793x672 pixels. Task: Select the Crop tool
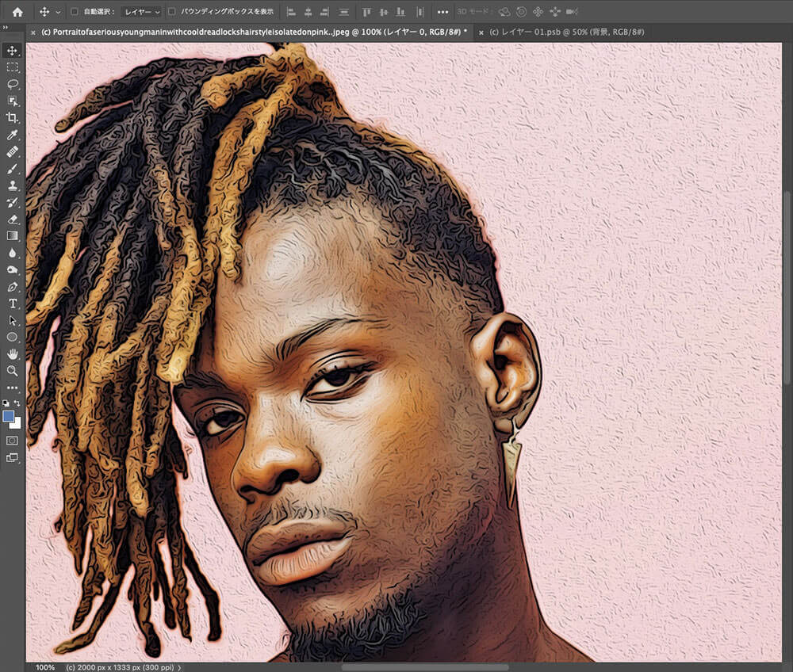13,118
